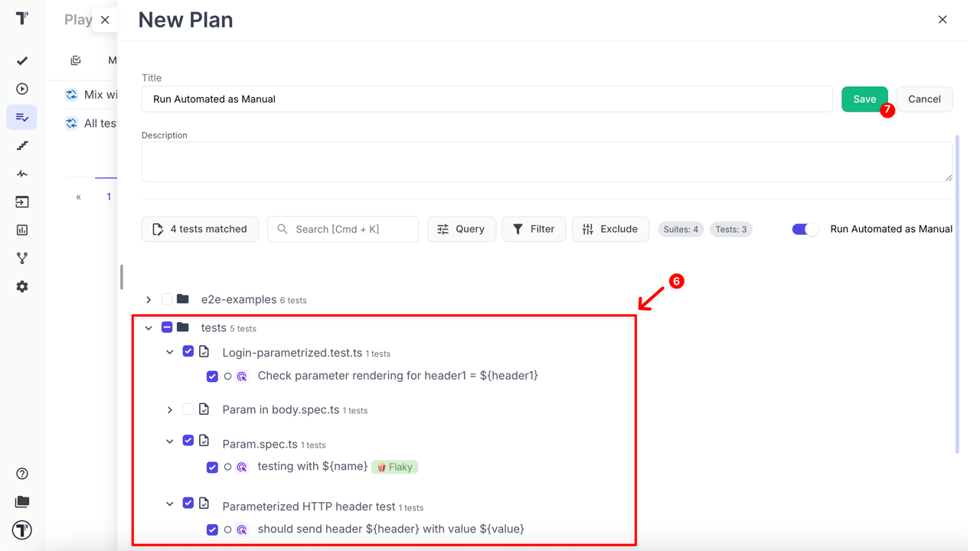Open the Steps icon in left sidebar
The height and width of the screenshot is (551, 980).
point(22,145)
